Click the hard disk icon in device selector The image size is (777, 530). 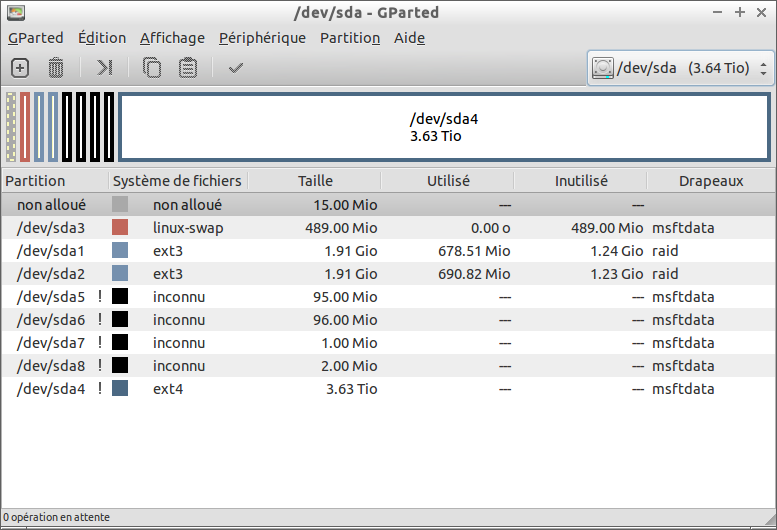click(x=603, y=68)
